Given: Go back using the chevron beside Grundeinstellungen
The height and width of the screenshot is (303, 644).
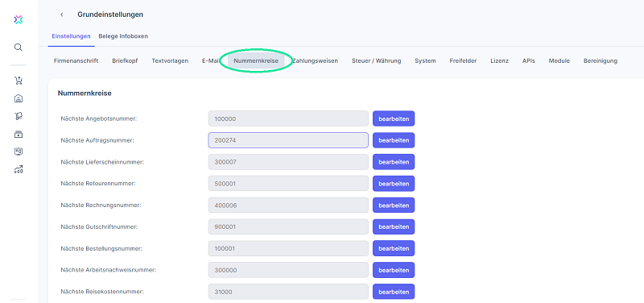Looking at the screenshot, I should coord(62,15).
